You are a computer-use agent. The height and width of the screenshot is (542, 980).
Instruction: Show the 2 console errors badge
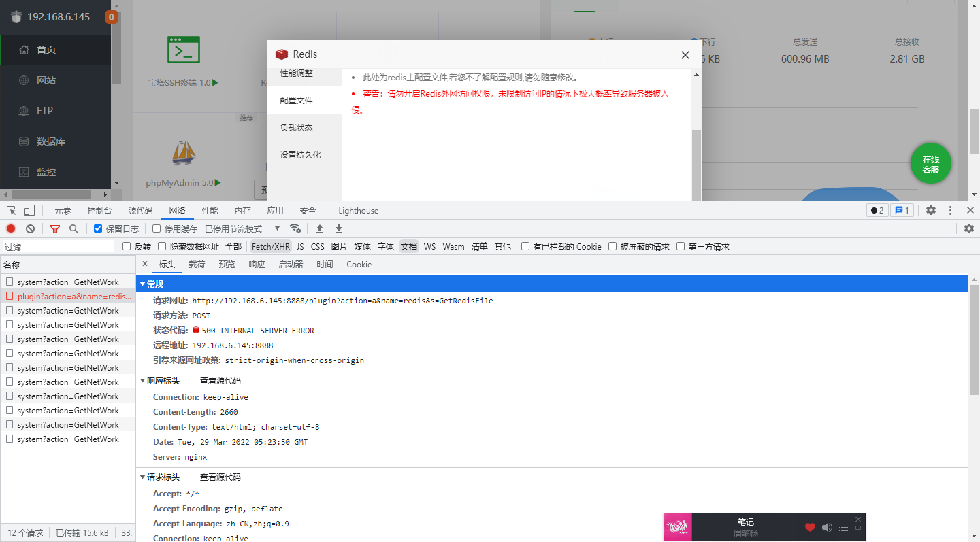point(877,211)
